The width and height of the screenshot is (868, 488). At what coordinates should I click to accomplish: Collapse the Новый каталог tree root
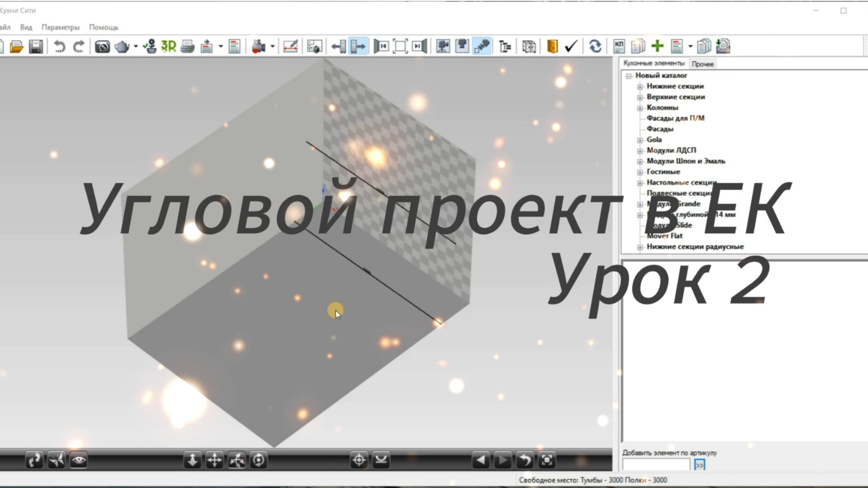pos(628,76)
